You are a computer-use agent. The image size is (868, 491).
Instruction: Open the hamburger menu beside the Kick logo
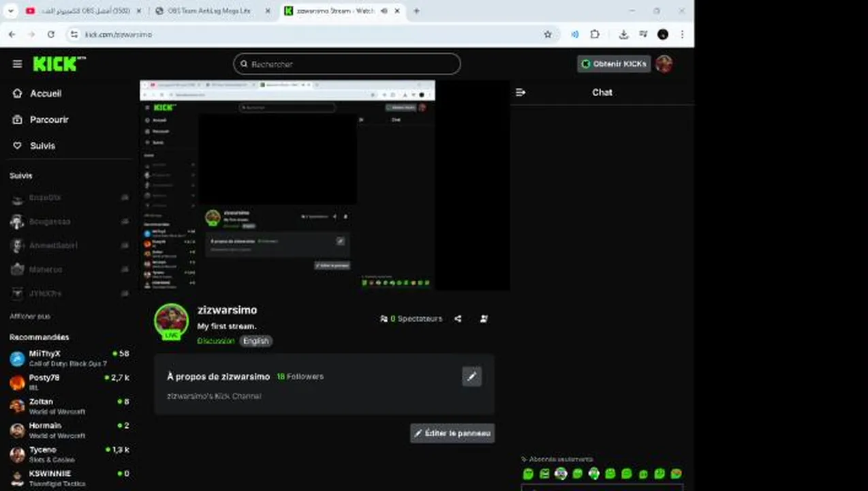[x=17, y=63]
